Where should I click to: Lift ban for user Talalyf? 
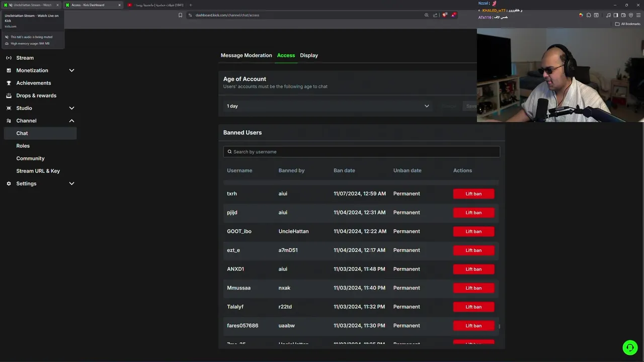(x=473, y=307)
